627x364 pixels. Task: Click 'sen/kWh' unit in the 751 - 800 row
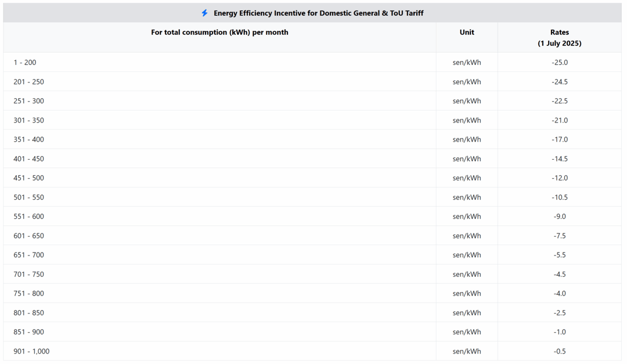[467, 293]
